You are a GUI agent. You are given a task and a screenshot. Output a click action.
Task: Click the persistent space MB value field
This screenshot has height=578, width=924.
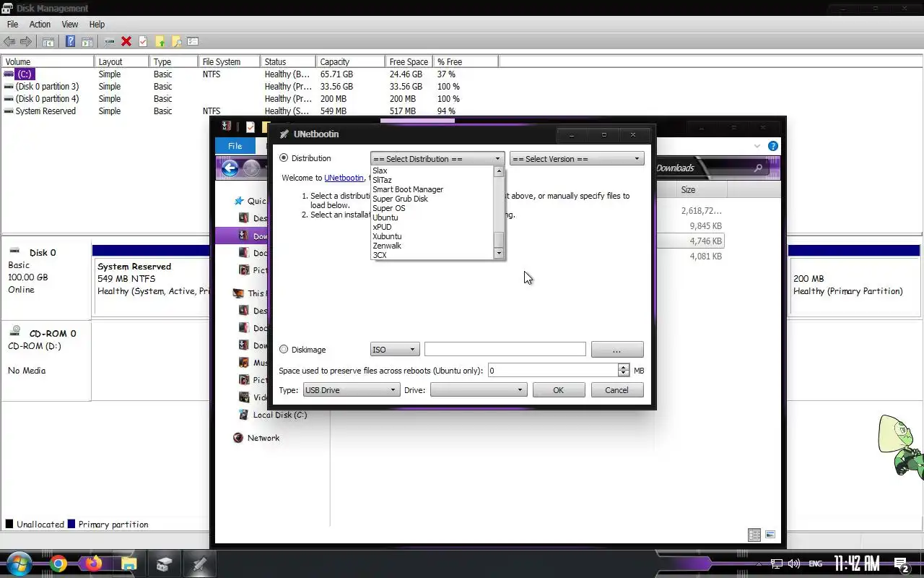click(553, 371)
